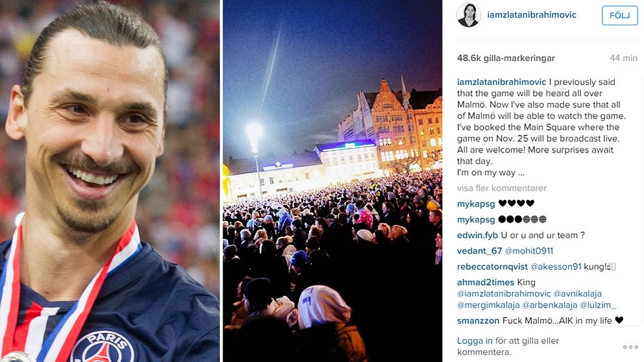644x362 pixels.
Task: Click the Zlatan profile avatar picture
Action: click(469, 15)
